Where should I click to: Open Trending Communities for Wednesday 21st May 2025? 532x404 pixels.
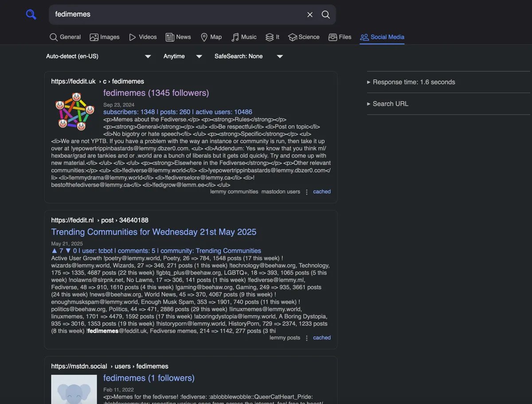click(154, 232)
